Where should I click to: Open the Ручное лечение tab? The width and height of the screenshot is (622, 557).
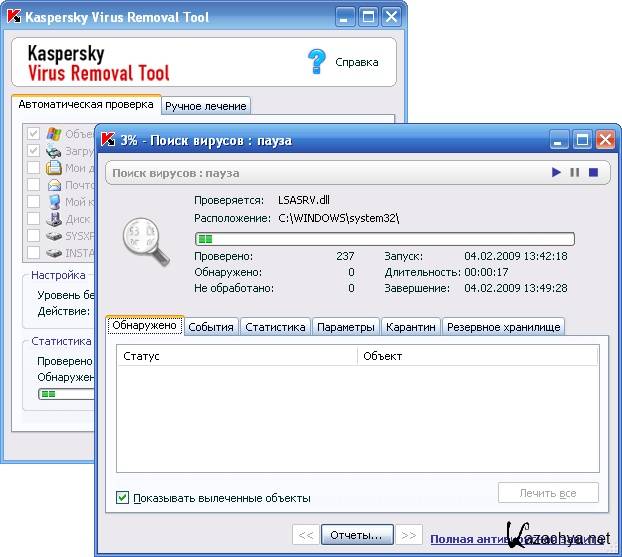(x=205, y=106)
